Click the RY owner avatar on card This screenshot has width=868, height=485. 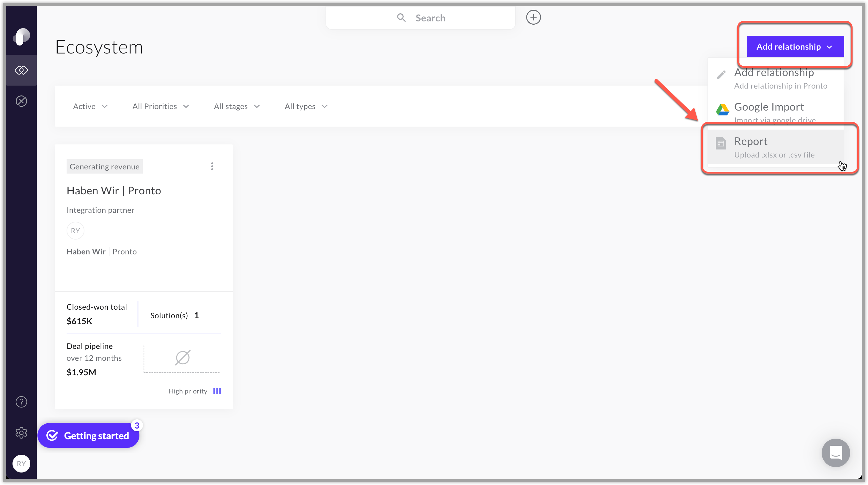pyautogui.click(x=76, y=231)
